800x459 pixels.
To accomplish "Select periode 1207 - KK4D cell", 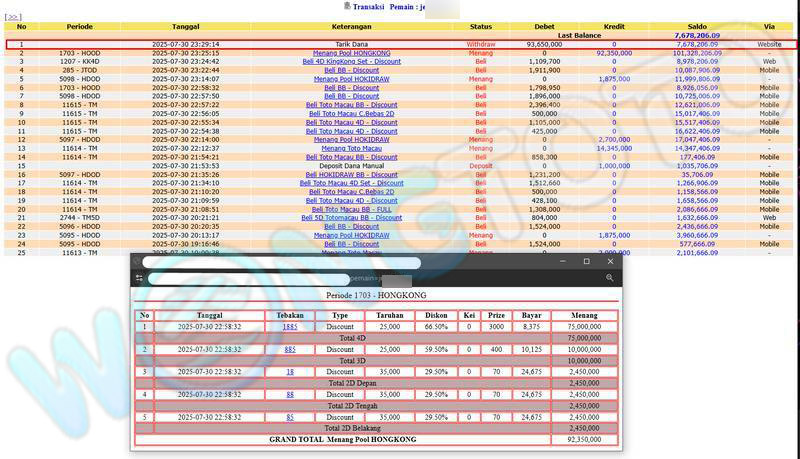I will click(80, 61).
